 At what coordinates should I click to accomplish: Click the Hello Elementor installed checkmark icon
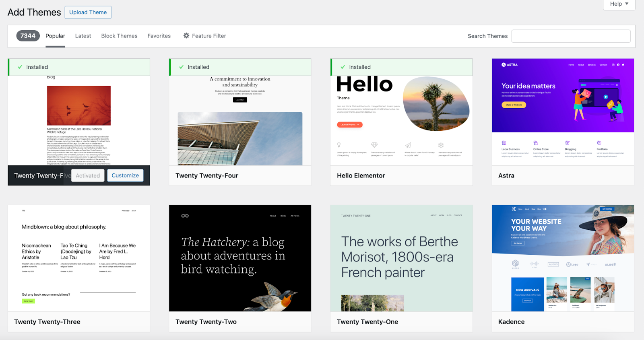[x=343, y=67]
